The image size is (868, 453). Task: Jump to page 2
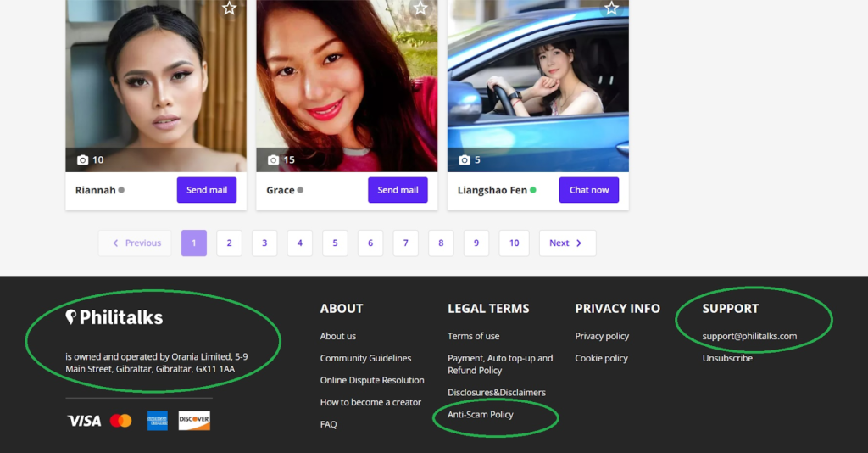click(x=229, y=243)
